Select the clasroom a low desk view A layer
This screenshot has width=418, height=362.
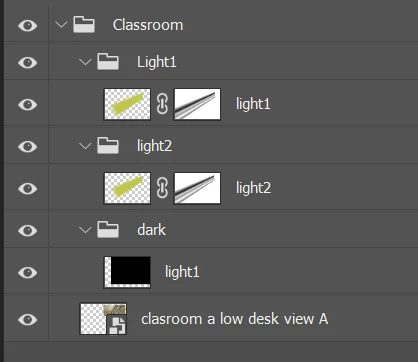pos(233,318)
